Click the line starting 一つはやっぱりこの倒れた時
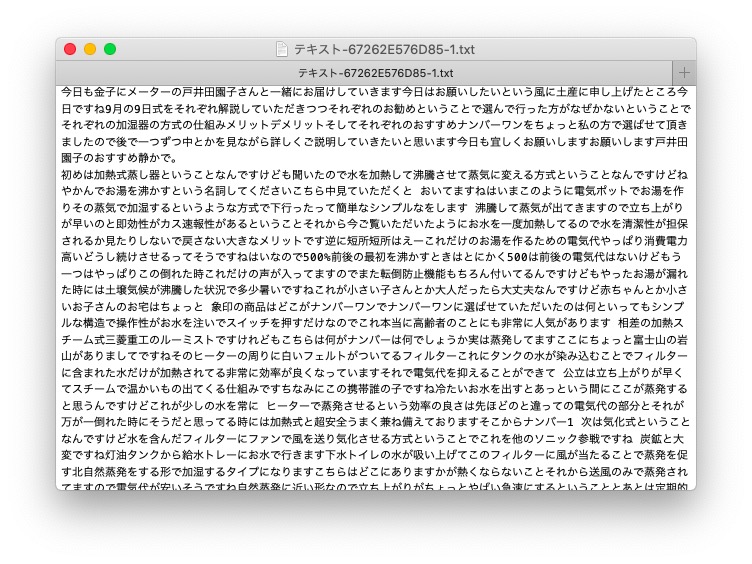The width and height of the screenshot is (752, 564). 375,274
